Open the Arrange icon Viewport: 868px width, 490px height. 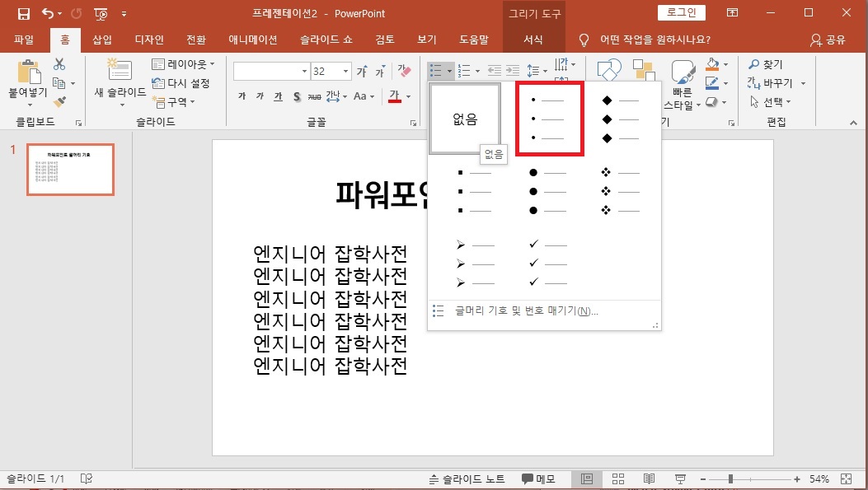644,70
